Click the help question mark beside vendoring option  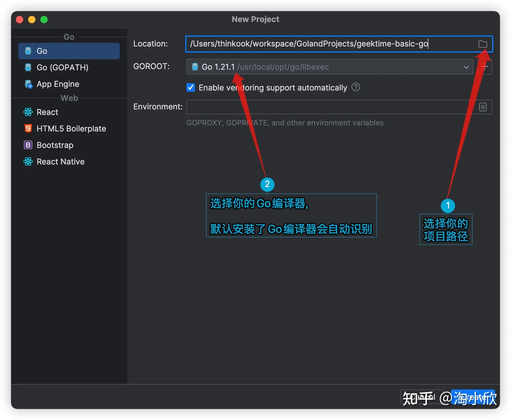356,87
